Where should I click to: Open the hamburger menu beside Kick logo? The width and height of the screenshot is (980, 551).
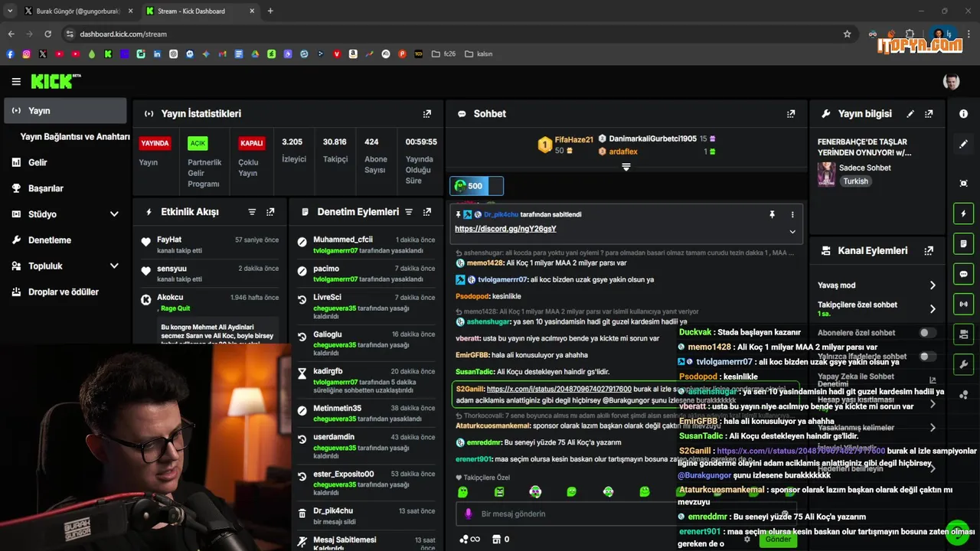coord(16,81)
